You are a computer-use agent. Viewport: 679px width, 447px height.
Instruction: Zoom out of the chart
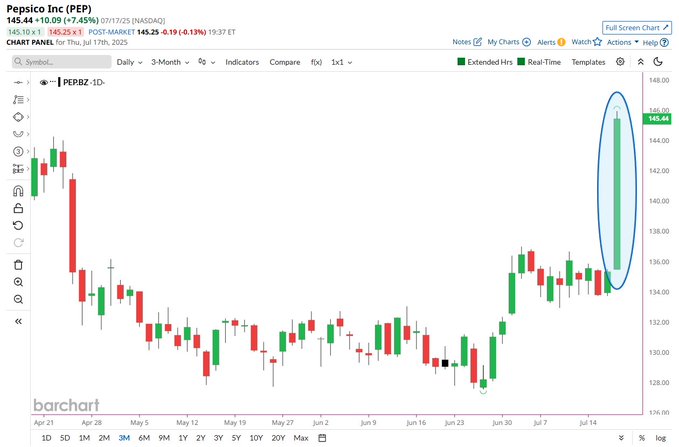[18, 299]
